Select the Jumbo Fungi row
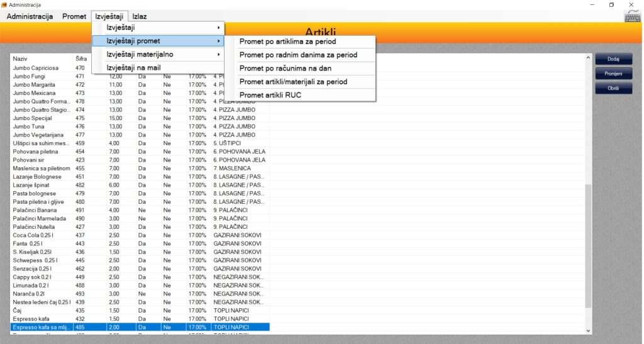This screenshot has width=644, height=344. (140, 76)
